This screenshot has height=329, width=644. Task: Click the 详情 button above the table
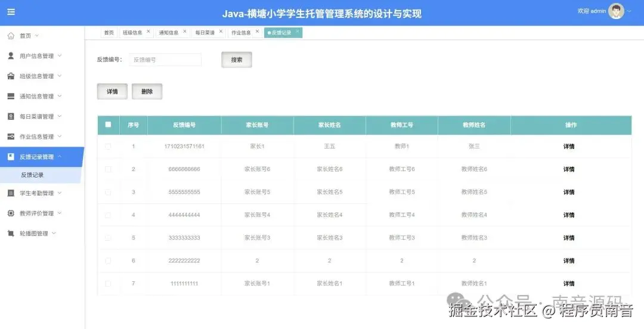[x=112, y=92]
